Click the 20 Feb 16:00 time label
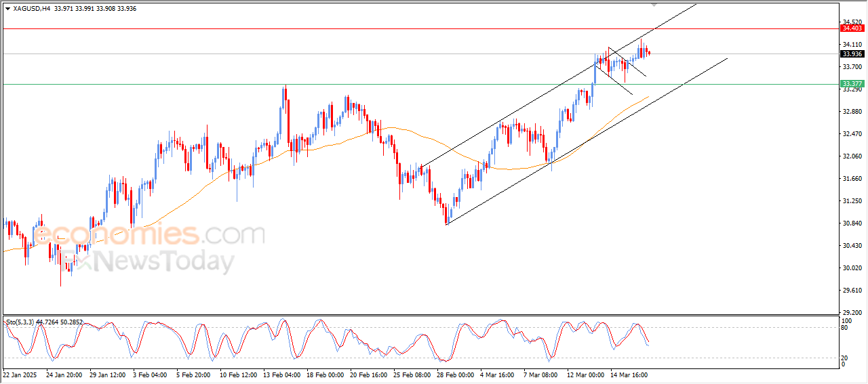868x384 pixels. point(369,374)
